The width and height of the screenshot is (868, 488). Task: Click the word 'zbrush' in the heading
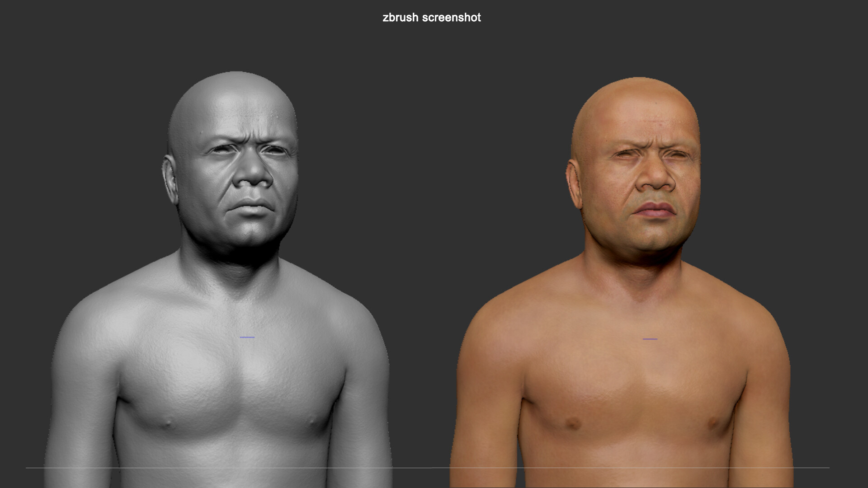(401, 18)
